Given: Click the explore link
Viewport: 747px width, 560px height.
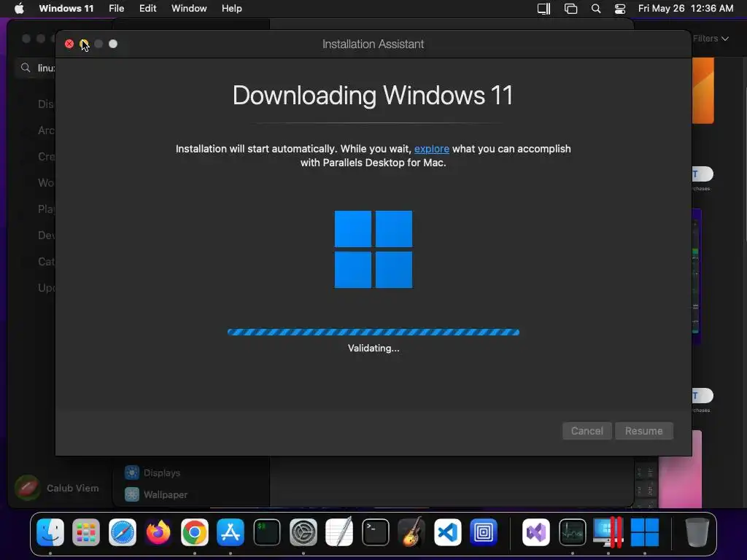Looking at the screenshot, I should click(x=432, y=149).
